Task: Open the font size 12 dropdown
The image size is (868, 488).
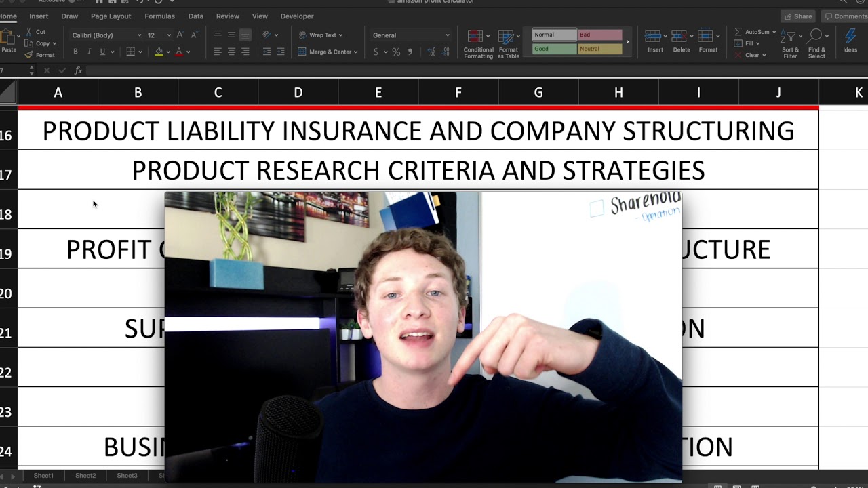Action: (159, 35)
